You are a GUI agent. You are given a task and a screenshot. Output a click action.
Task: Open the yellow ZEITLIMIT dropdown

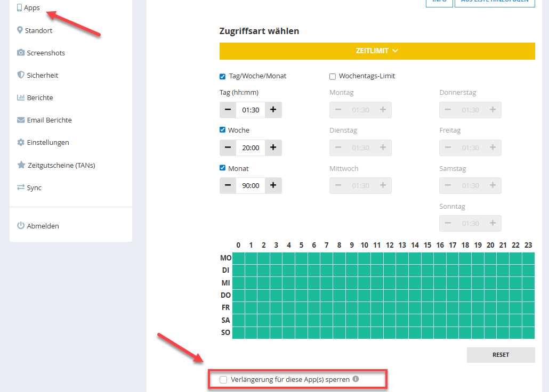pos(377,51)
